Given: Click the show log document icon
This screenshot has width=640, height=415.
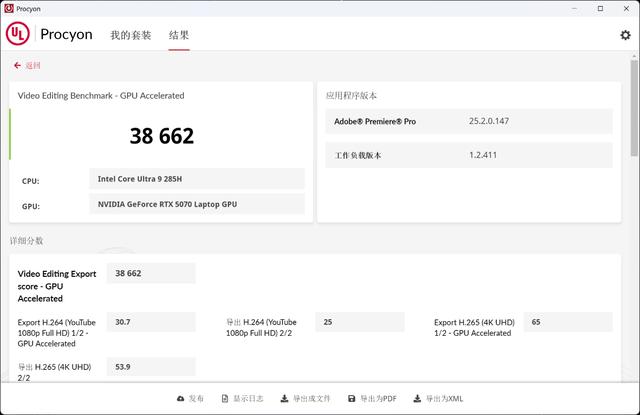Looking at the screenshot, I should click(x=224, y=398).
